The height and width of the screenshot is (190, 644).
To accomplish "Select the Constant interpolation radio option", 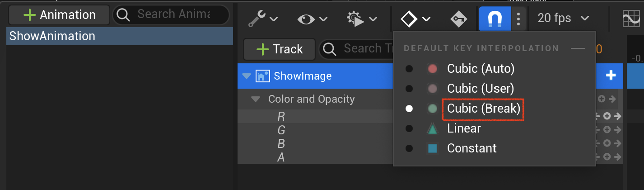I will 409,148.
